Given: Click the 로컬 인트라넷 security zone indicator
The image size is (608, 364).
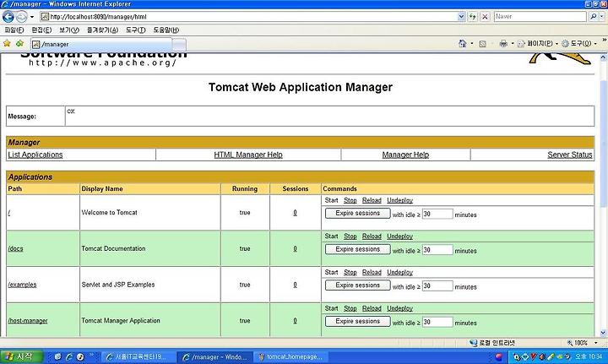Looking at the screenshot, I should [x=492, y=343].
